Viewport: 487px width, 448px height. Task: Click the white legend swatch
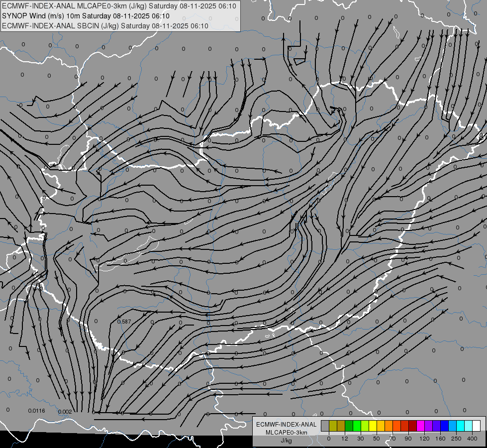click(477, 426)
